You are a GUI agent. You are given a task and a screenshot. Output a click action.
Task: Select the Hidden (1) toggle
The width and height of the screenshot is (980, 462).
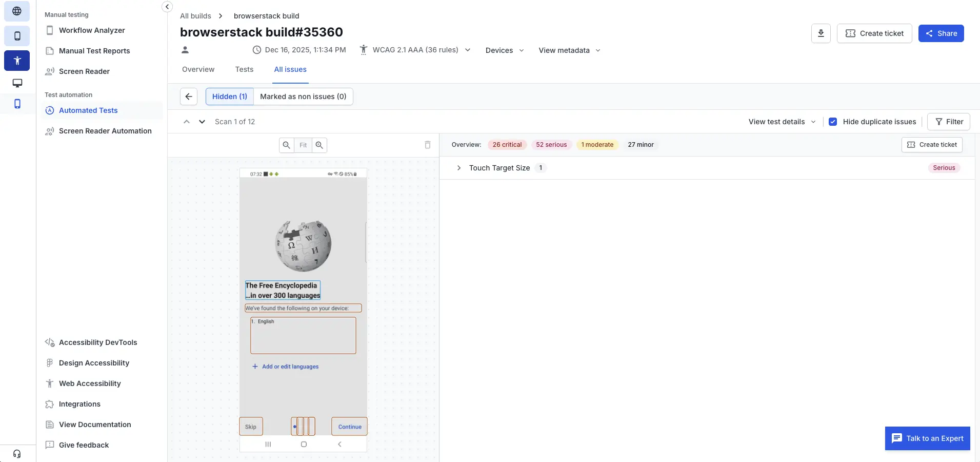[229, 97]
